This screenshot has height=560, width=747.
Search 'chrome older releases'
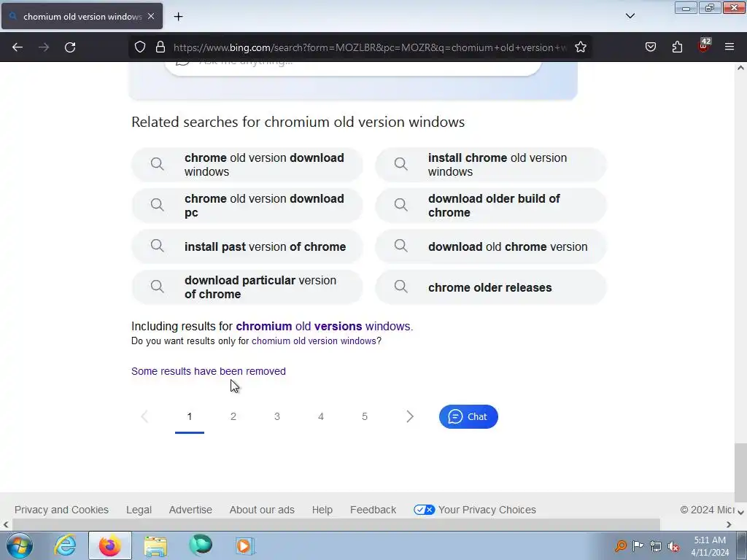(x=491, y=287)
